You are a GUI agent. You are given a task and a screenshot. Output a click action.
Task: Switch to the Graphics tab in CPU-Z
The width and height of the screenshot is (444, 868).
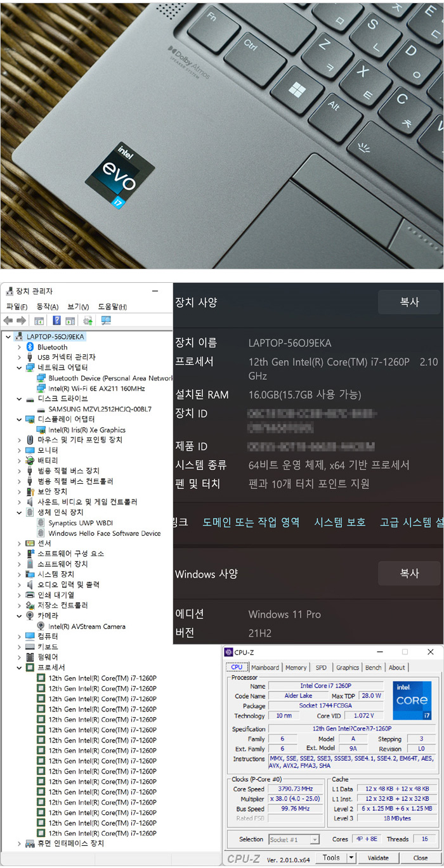pos(348,667)
